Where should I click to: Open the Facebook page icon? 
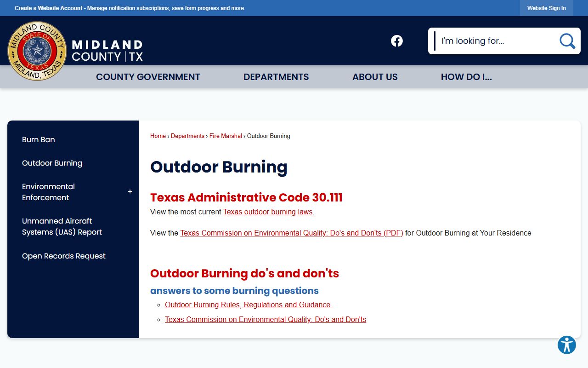(x=397, y=41)
